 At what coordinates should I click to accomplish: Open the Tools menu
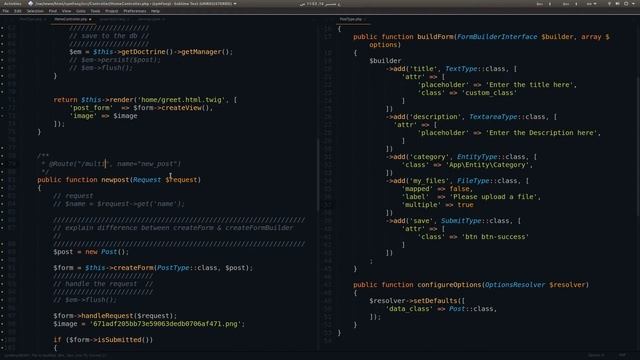coord(95,11)
